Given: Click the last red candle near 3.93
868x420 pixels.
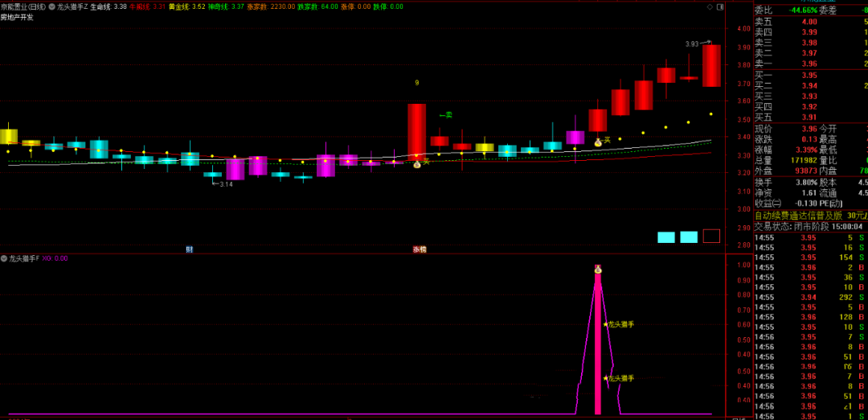Looking at the screenshot, I should tap(711, 66).
